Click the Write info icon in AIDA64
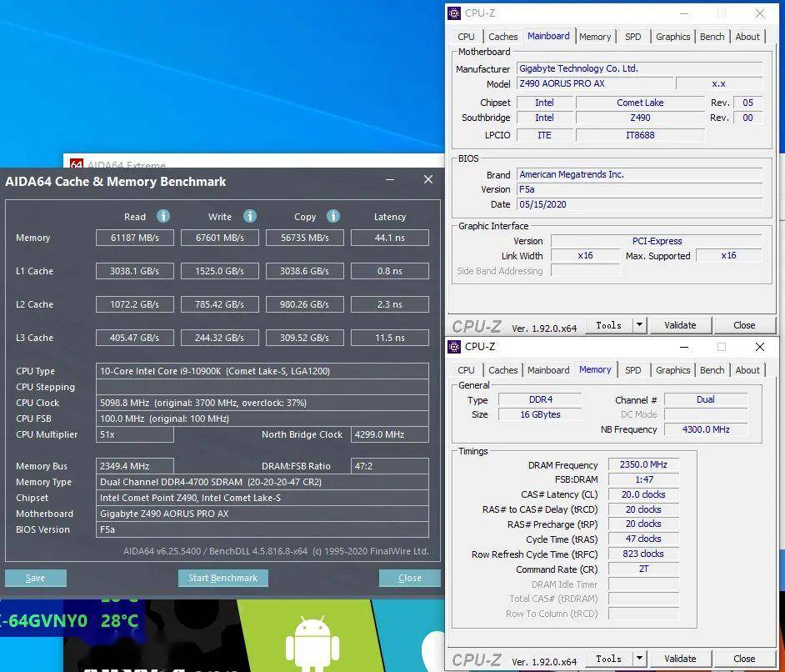The image size is (785, 672). (250, 216)
